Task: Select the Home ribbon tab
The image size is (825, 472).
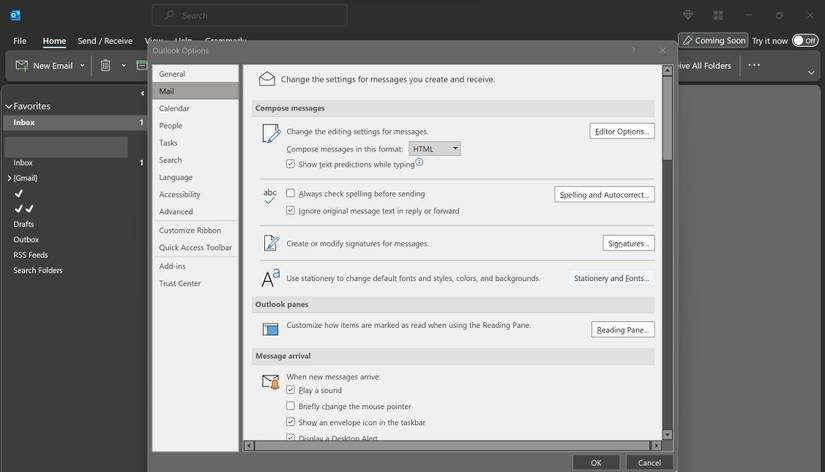Action: (x=54, y=41)
